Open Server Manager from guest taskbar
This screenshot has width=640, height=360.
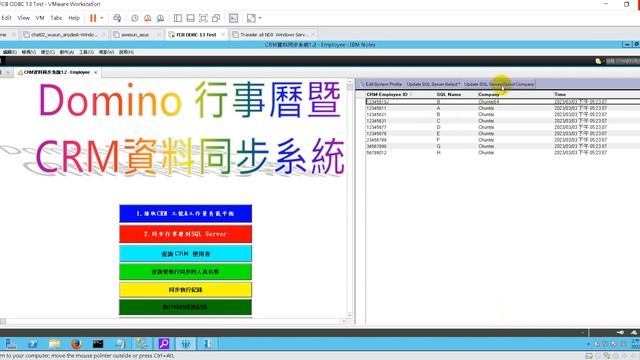[11, 344]
